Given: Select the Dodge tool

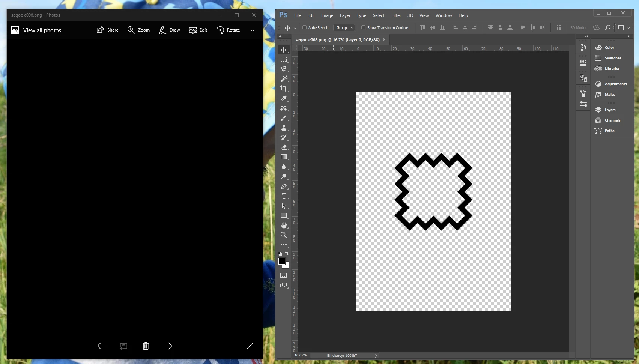Looking at the screenshot, I should pyautogui.click(x=284, y=176).
